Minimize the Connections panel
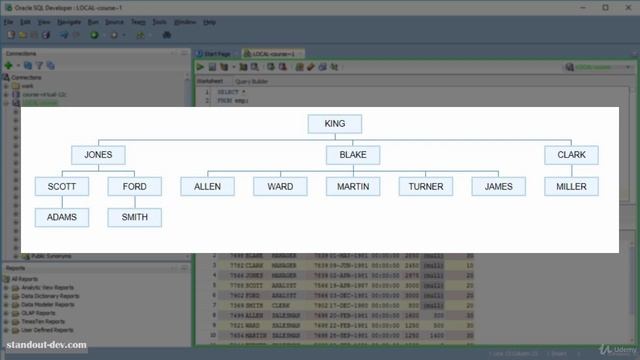The height and width of the screenshot is (360, 640). pyautogui.click(x=184, y=53)
